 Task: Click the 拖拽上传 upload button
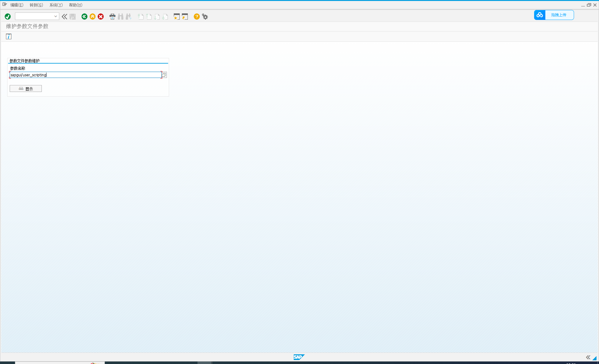(x=558, y=15)
